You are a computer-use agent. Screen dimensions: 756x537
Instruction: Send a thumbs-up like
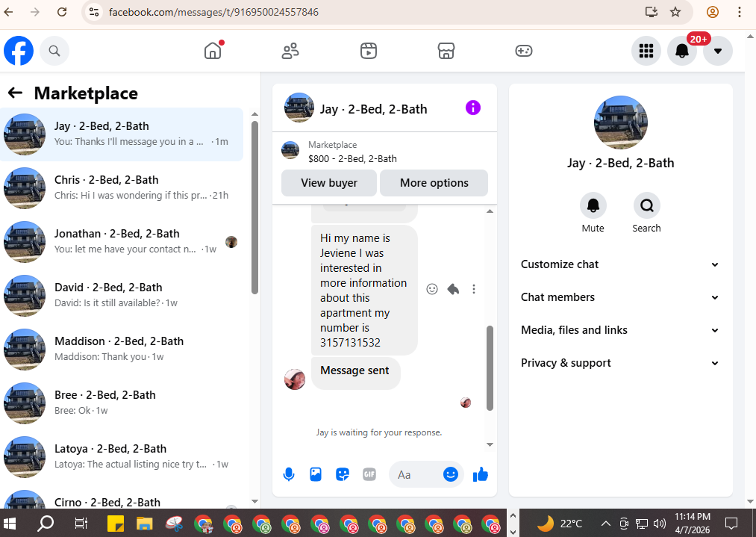pos(481,475)
